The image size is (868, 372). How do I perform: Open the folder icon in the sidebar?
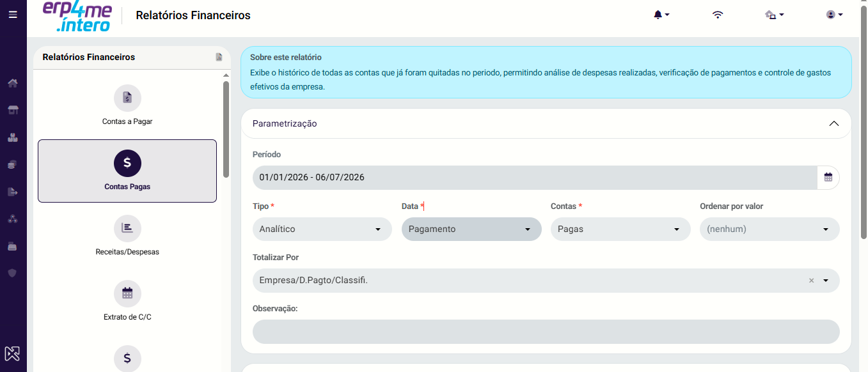(13, 246)
